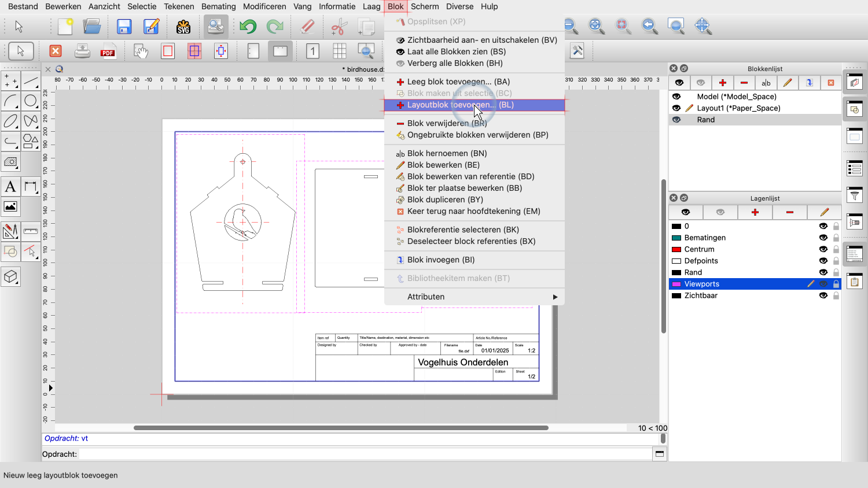868x488 pixels.
Task: Open the Bemating menu
Action: click(218, 6)
